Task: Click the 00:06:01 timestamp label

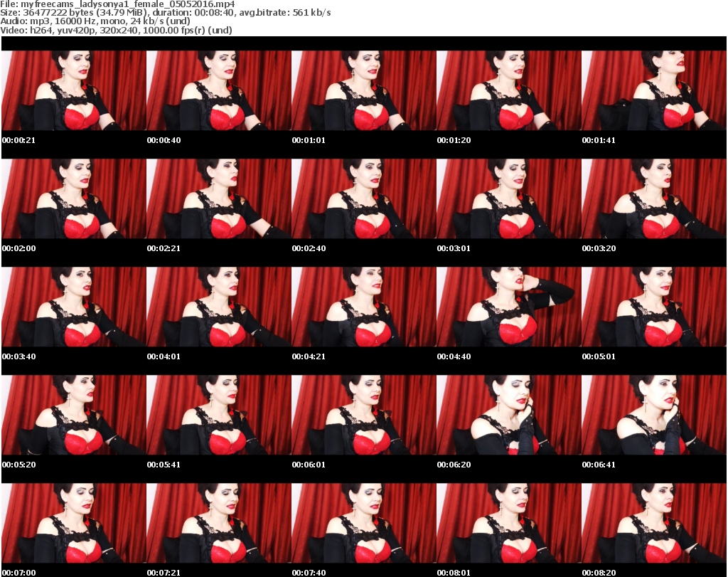Action: click(x=309, y=465)
